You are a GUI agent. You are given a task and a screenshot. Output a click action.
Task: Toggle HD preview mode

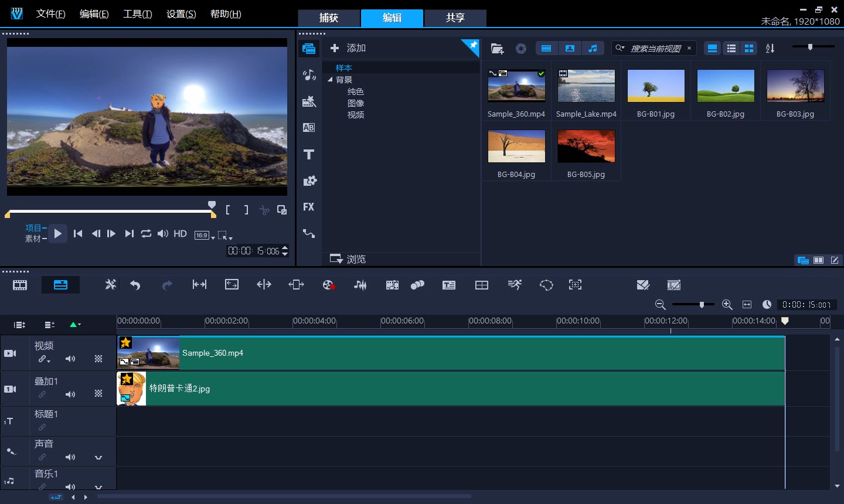pyautogui.click(x=180, y=233)
